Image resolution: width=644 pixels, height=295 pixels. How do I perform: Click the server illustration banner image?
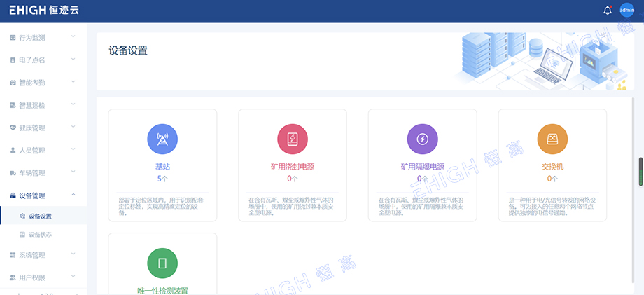(x=541, y=61)
